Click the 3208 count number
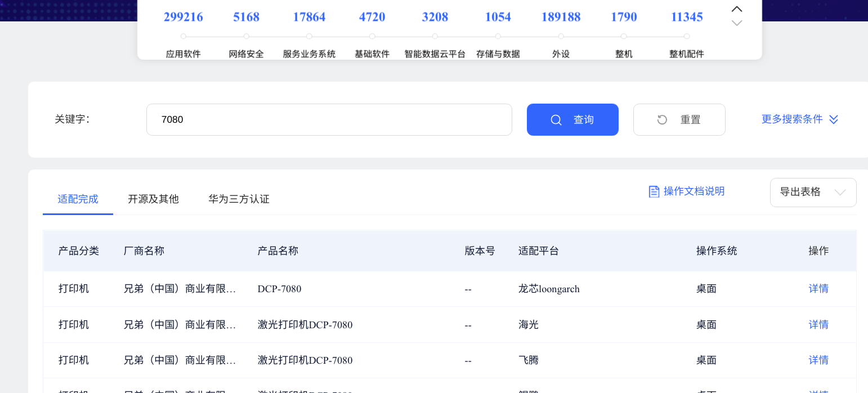Image resolution: width=868 pixels, height=393 pixels. point(435,17)
